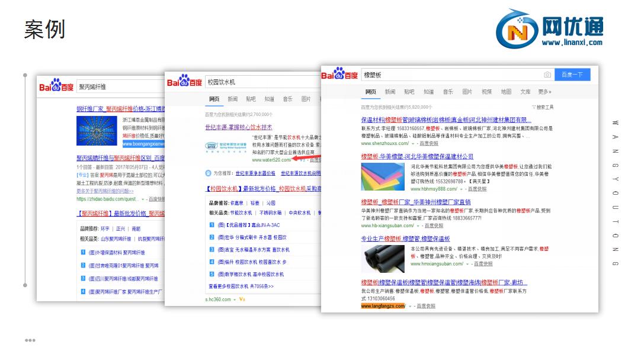Screen dimensions: 644x361
Task: Click the www.water520.com URL
Action: tap(272, 160)
